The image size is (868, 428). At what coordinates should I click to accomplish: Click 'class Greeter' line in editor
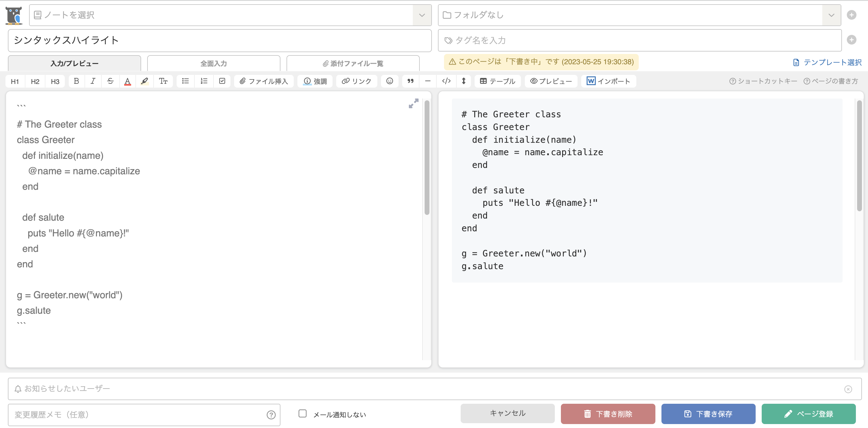[46, 140]
